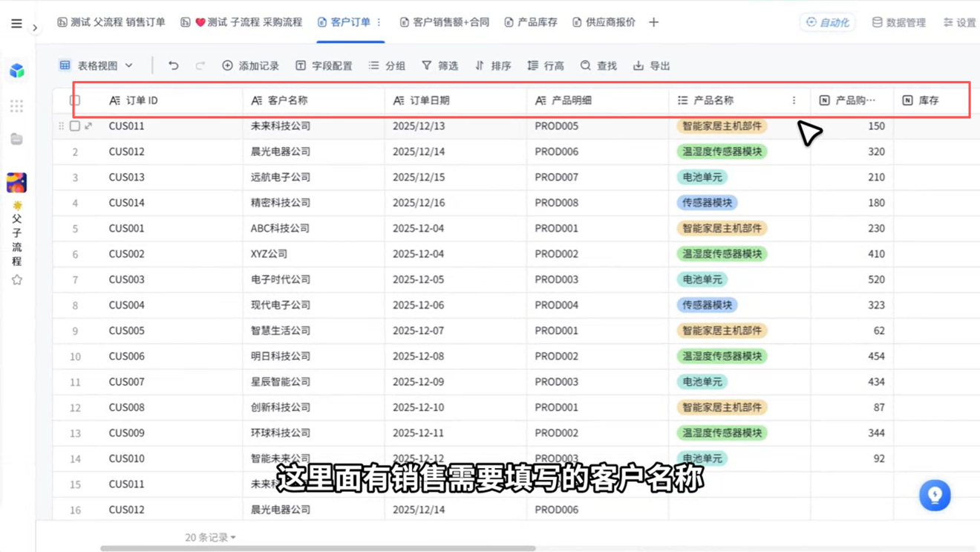980x552 pixels.
Task: Open 排序 sort option
Action: (493, 65)
